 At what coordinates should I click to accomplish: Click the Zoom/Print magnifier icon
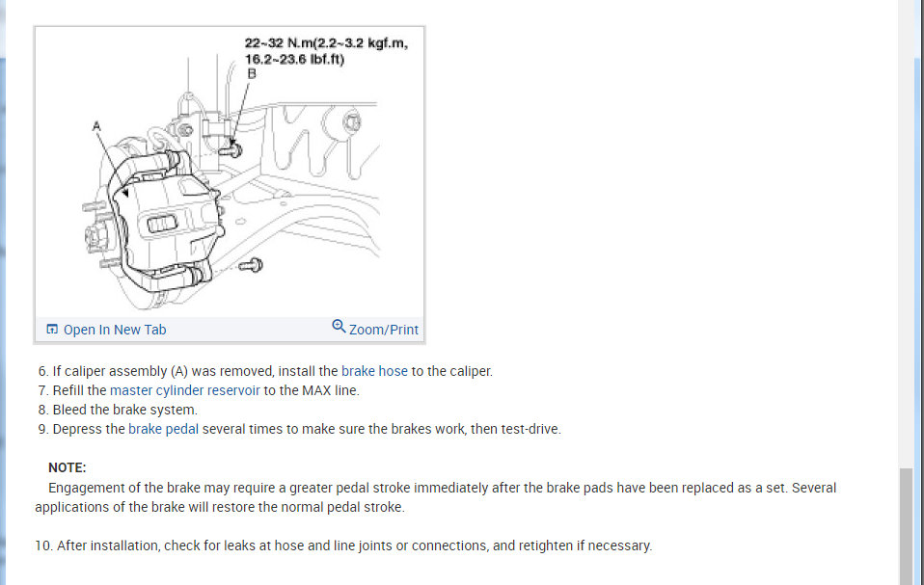click(x=339, y=326)
